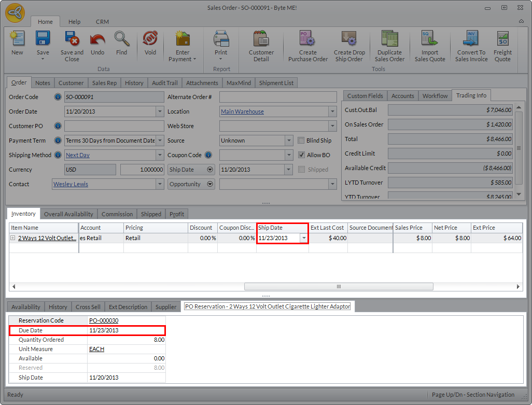The width and height of the screenshot is (532, 405).
Task: Click the info icon beside Order Code
Action: tap(58, 97)
